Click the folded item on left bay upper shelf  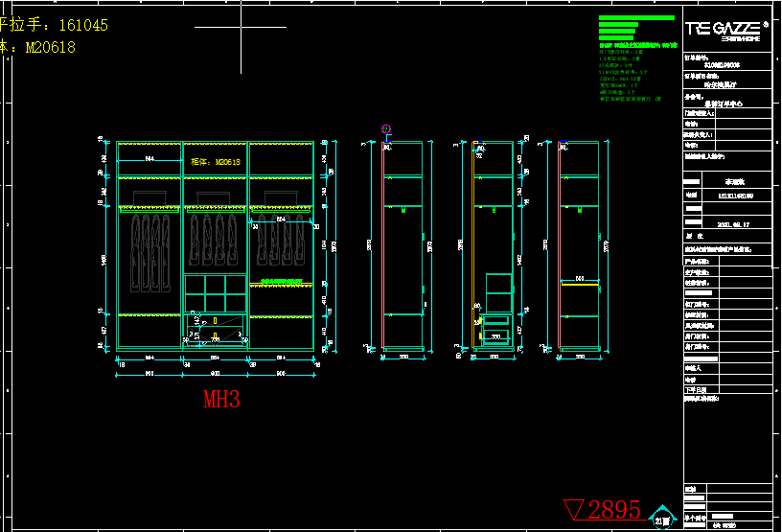click(x=149, y=198)
